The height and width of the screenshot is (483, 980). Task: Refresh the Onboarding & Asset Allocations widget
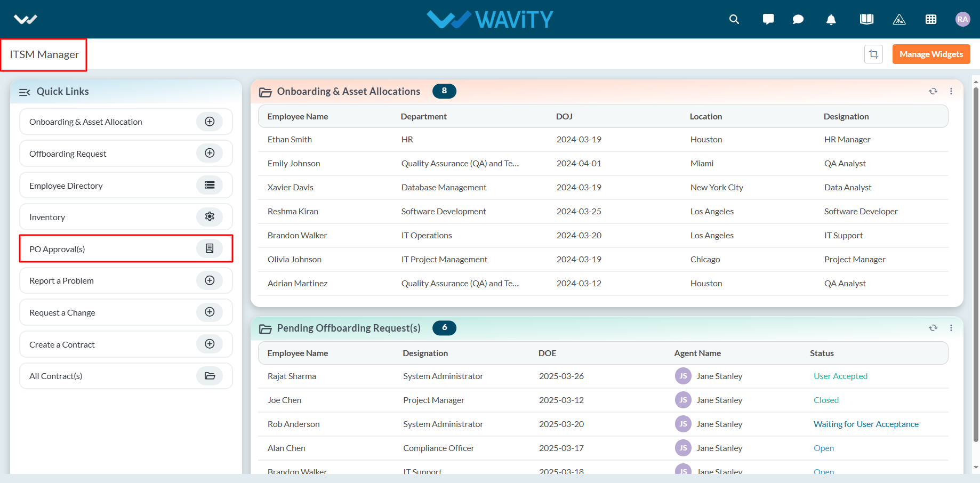933,91
